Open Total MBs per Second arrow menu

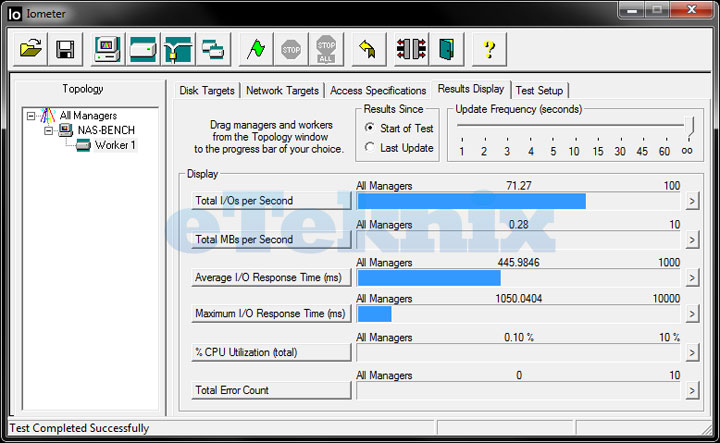(x=692, y=240)
